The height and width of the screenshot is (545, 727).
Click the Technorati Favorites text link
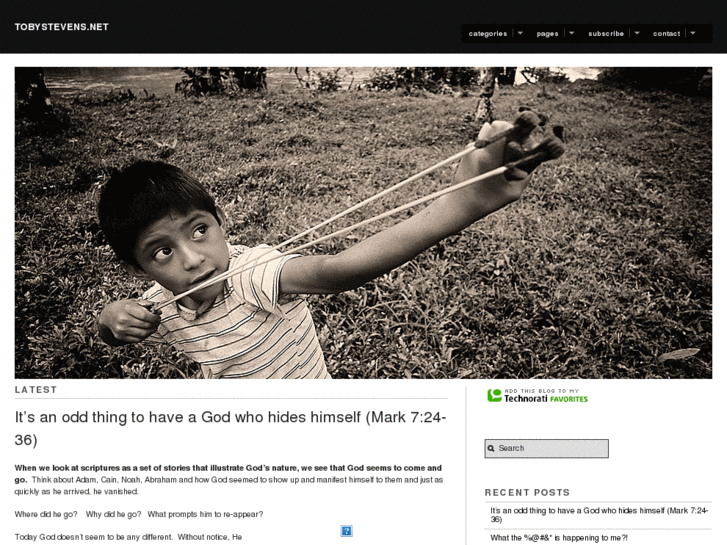pos(546,398)
